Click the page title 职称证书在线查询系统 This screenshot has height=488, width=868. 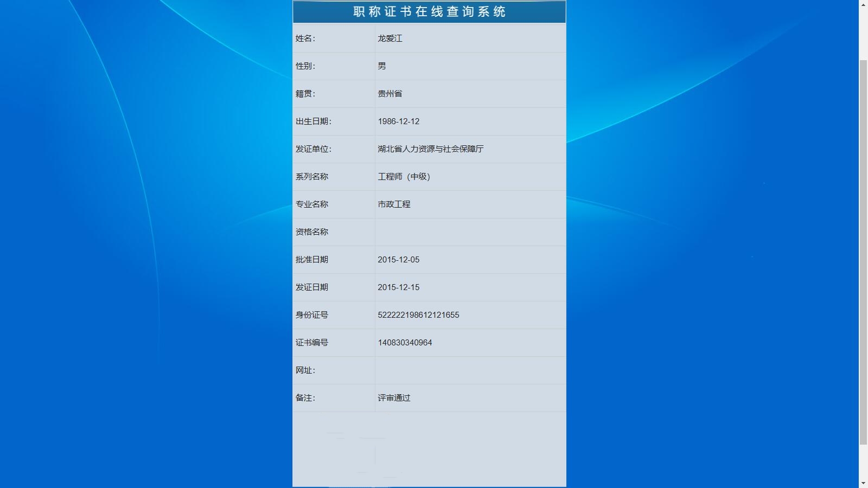pos(428,11)
